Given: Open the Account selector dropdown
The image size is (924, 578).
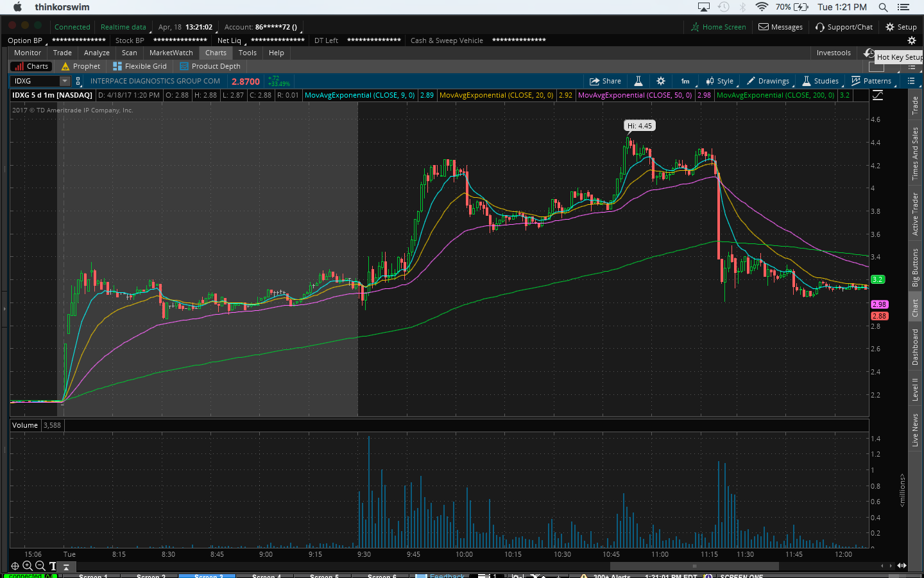Looking at the screenshot, I should 261,27.
